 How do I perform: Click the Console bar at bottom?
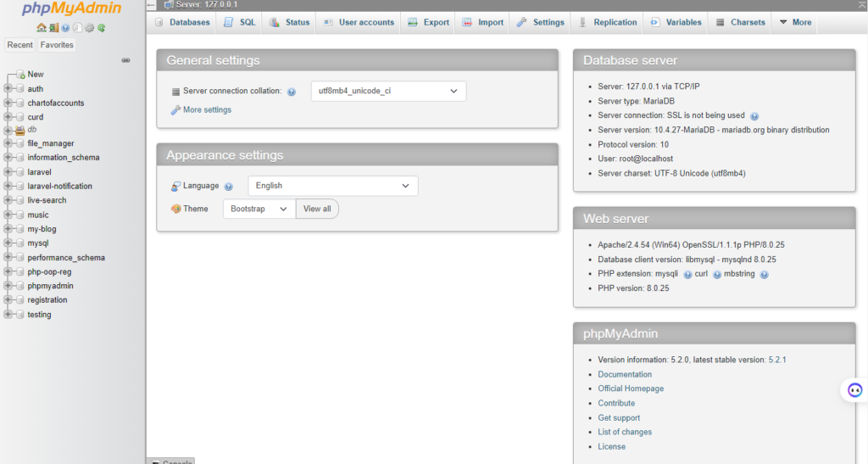click(x=171, y=461)
